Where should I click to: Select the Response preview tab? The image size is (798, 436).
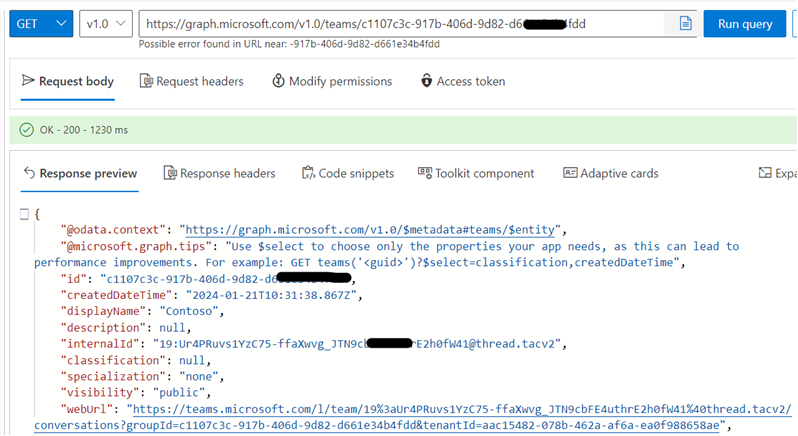tap(80, 174)
